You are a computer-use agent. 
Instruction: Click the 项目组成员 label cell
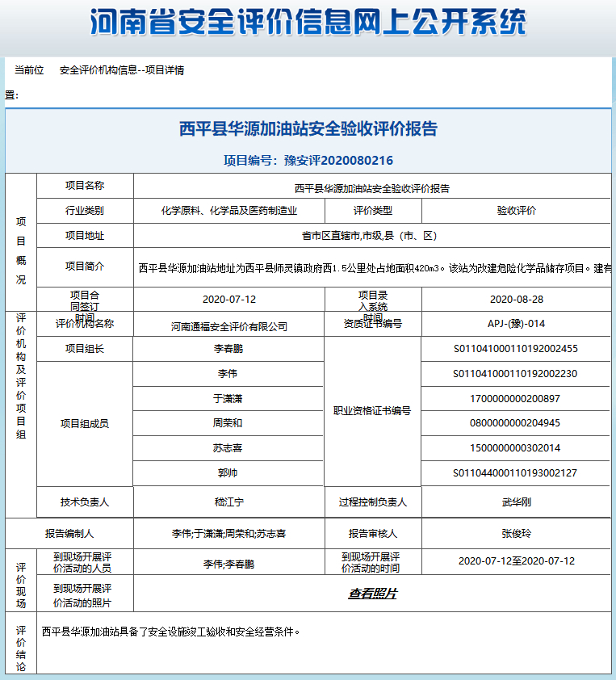[85, 424]
